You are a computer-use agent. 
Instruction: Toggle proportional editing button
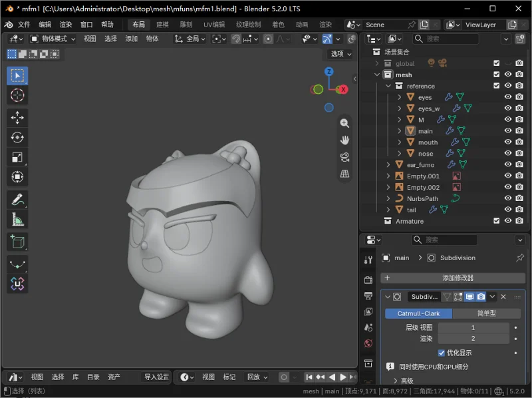coord(268,39)
